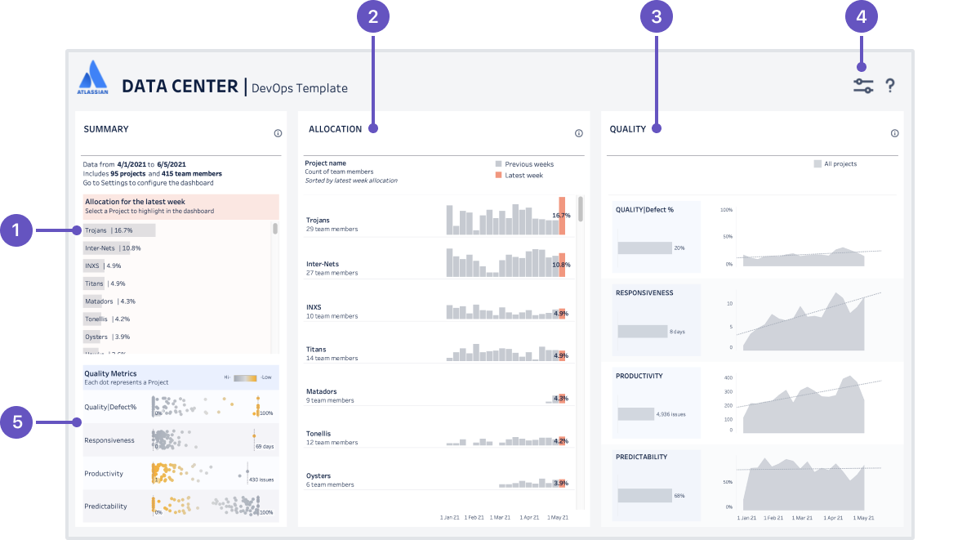Click Oysters 6 team members row label
The width and height of the screenshot is (980, 540).
click(331, 480)
